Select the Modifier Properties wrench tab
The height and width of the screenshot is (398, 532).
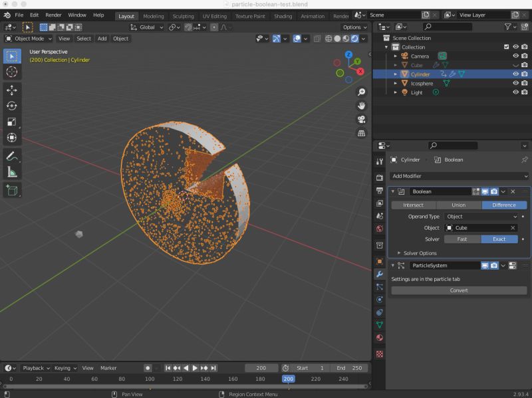pos(380,274)
